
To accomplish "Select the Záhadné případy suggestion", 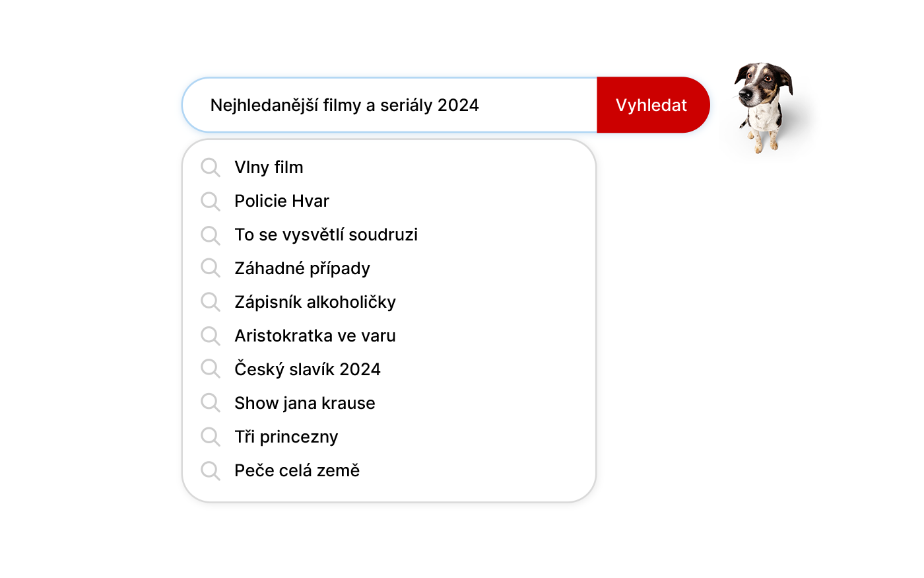I will click(302, 269).
